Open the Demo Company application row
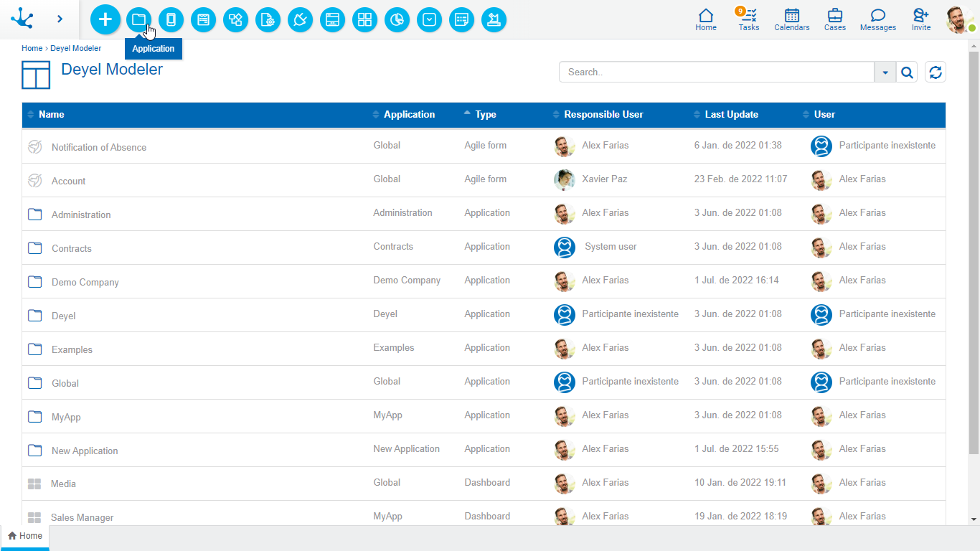The height and width of the screenshot is (551, 980). (x=484, y=281)
